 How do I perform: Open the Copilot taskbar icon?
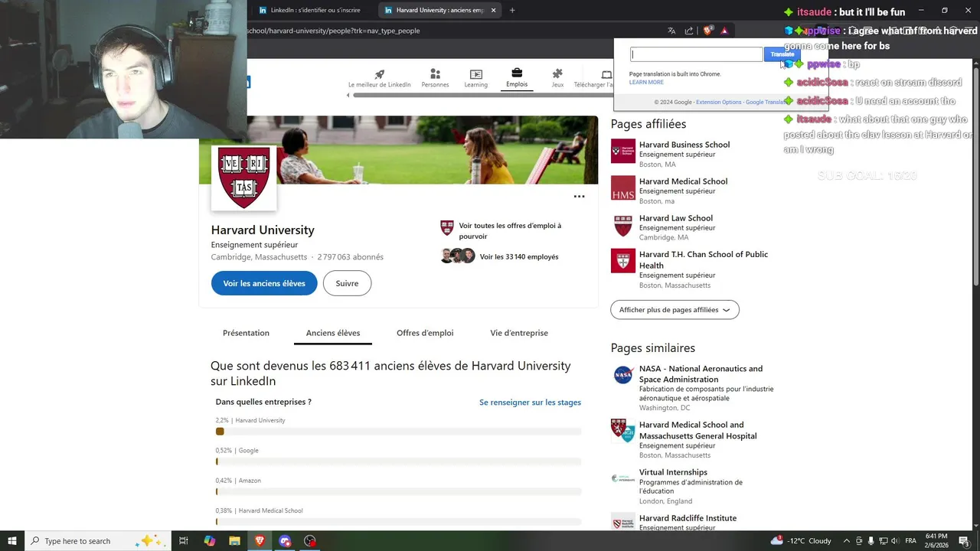[209, 541]
